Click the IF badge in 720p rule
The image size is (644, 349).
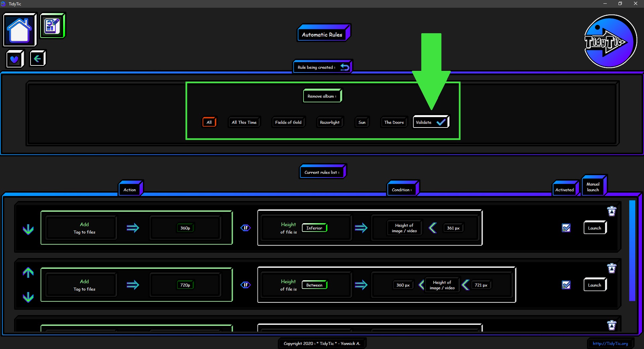246,285
